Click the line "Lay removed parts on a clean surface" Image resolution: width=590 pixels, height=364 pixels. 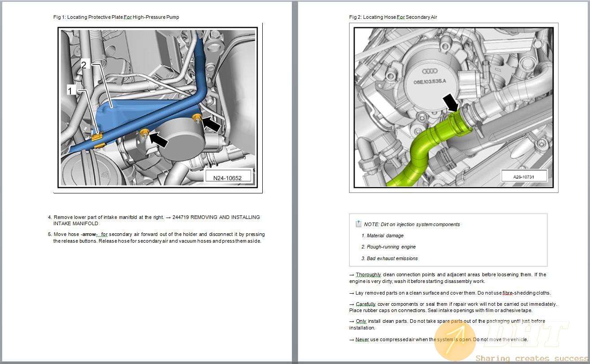coord(450,293)
